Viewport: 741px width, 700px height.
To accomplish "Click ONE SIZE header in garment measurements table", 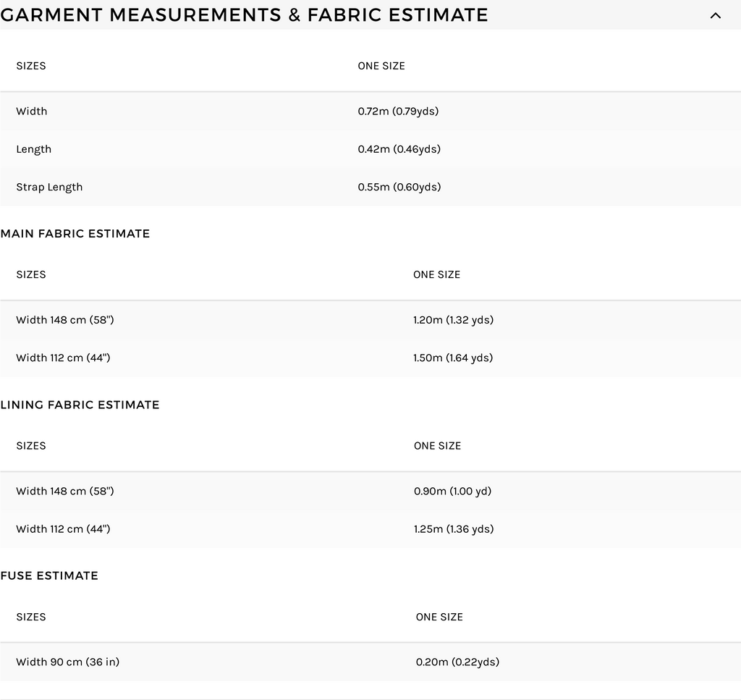I will 381,66.
